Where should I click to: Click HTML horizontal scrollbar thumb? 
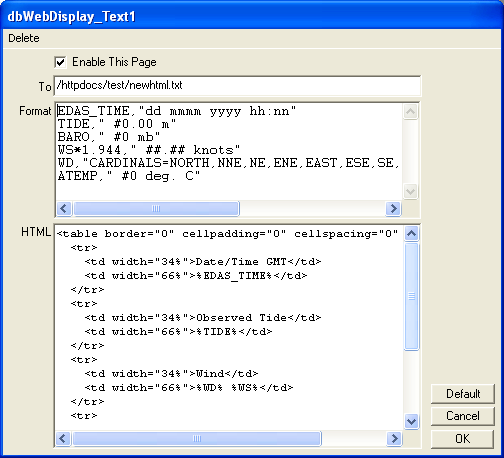point(197,439)
